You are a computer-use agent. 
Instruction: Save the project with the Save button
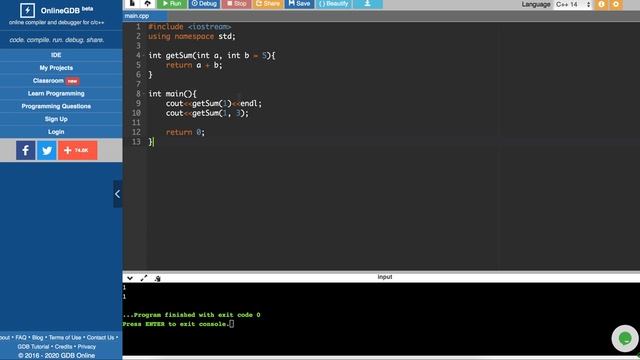[299, 4]
